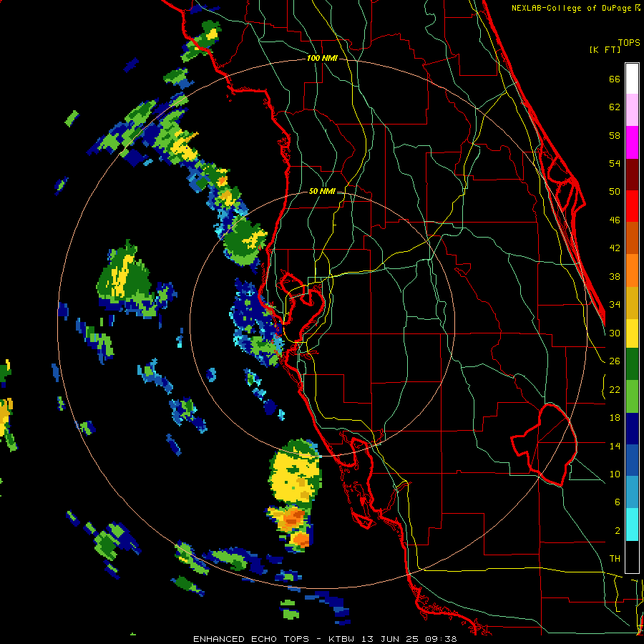Click the bright yellow legend swatch

click(x=632, y=333)
